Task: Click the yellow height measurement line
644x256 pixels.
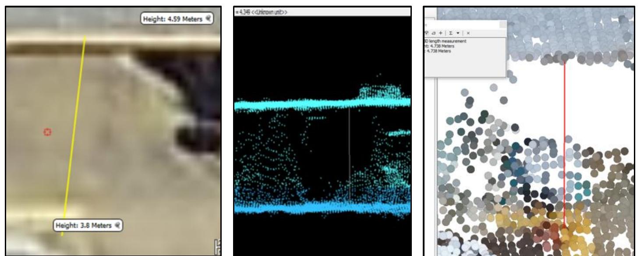Action: click(x=73, y=136)
